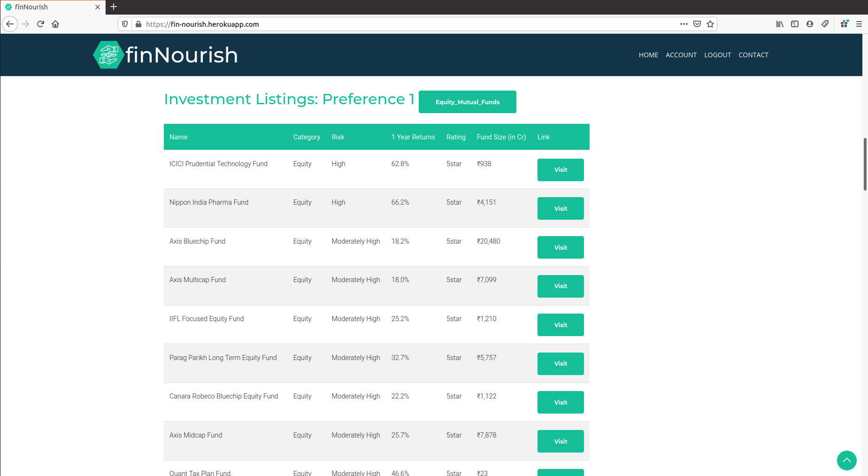Image resolution: width=868 pixels, height=476 pixels.
Task: Select the finNourish browser tab
Action: click(x=52, y=7)
